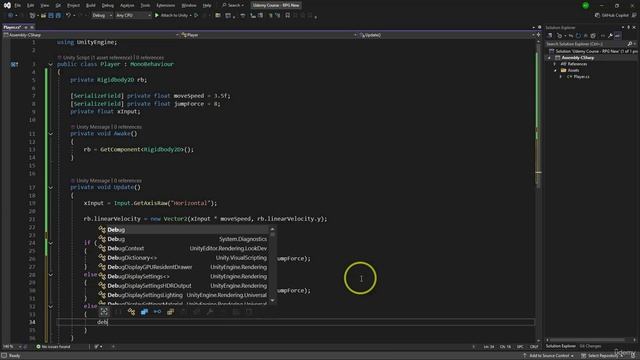Collapse the Awake() method region

pos(51,134)
